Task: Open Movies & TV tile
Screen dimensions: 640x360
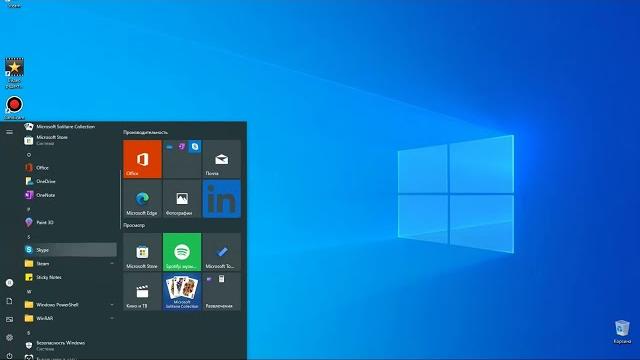Action: pyautogui.click(x=142, y=291)
